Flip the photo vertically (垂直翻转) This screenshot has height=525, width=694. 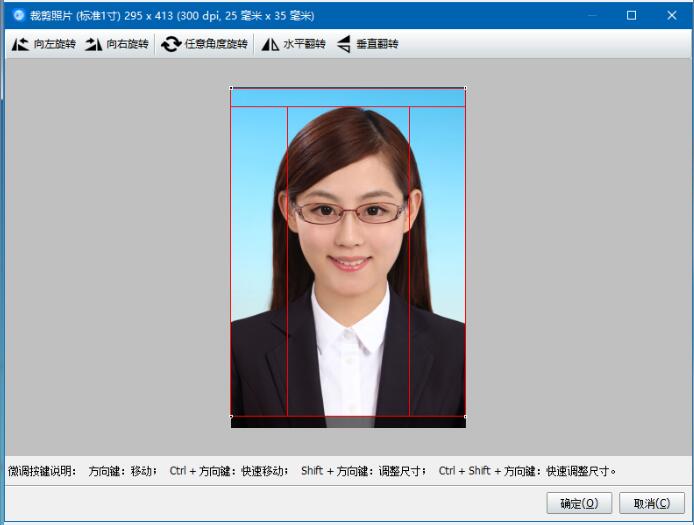[344, 44]
